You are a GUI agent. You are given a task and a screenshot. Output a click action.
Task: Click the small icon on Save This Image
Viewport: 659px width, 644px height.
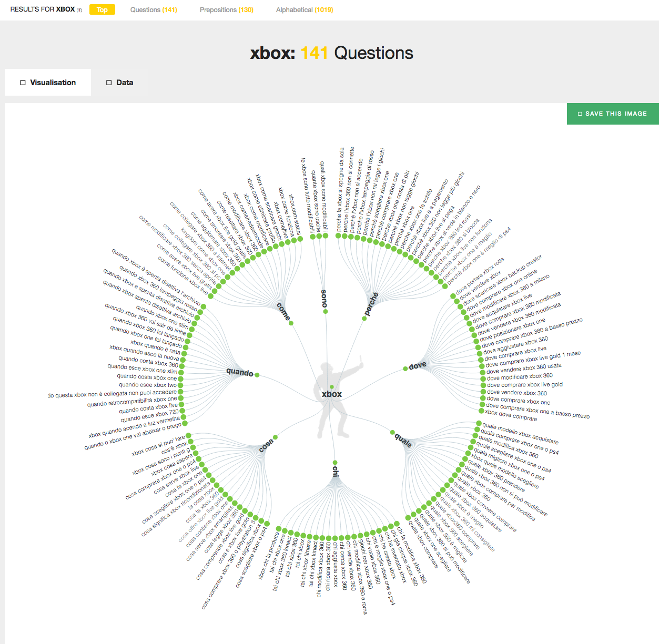(x=580, y=114)
